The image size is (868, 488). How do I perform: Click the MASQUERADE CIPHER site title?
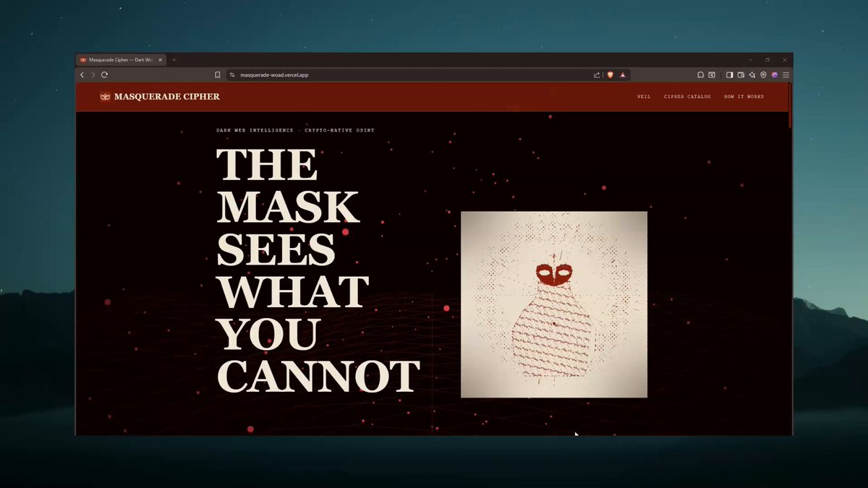click(166, 97)
